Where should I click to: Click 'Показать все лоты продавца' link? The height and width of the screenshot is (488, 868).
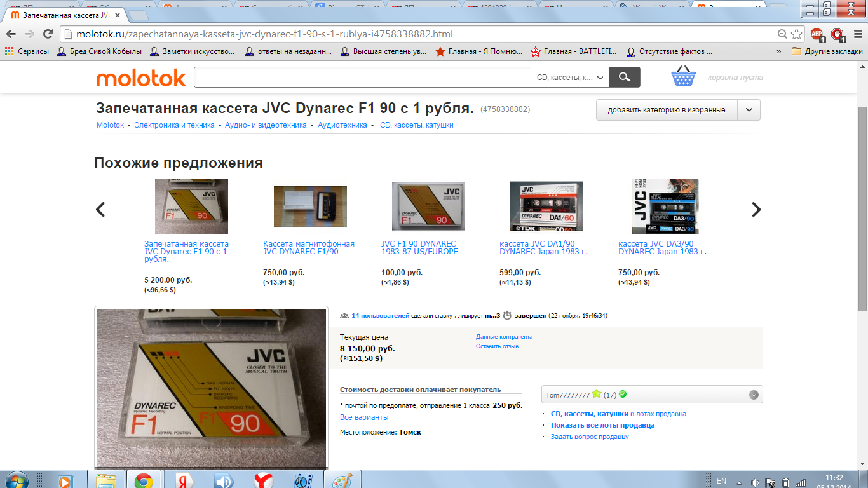tap(602, 425)
